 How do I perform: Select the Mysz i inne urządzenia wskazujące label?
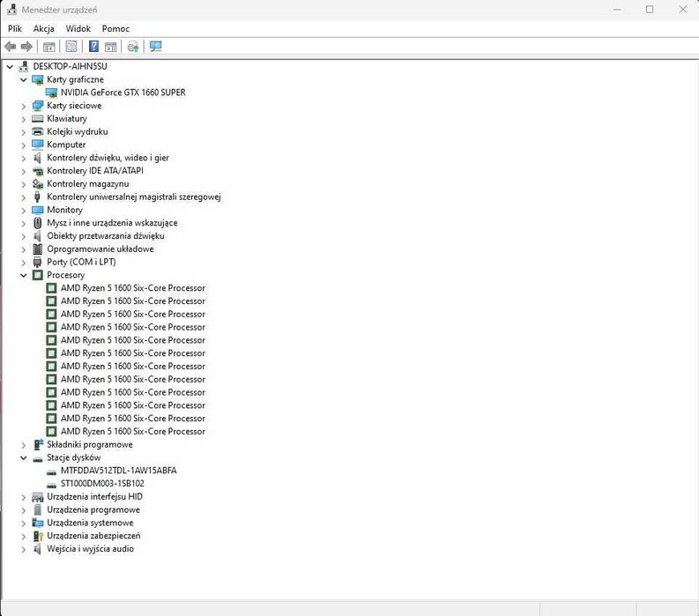tap(112, 223)
